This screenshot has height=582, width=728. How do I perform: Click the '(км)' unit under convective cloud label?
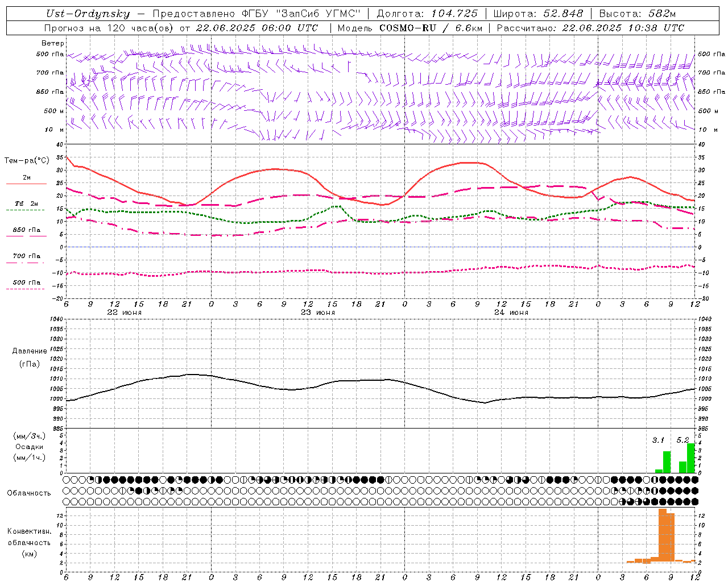pos(30,554)
